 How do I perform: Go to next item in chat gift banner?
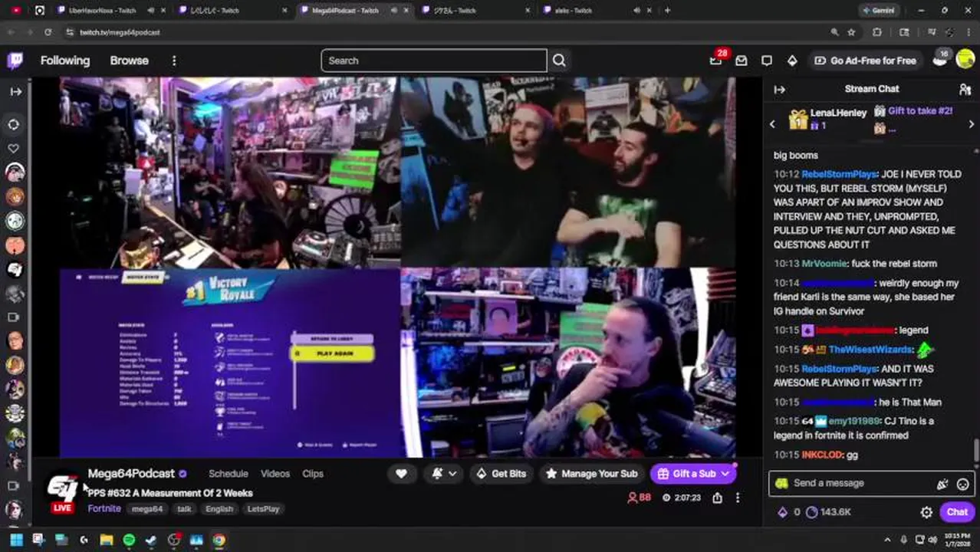[972, 124]
